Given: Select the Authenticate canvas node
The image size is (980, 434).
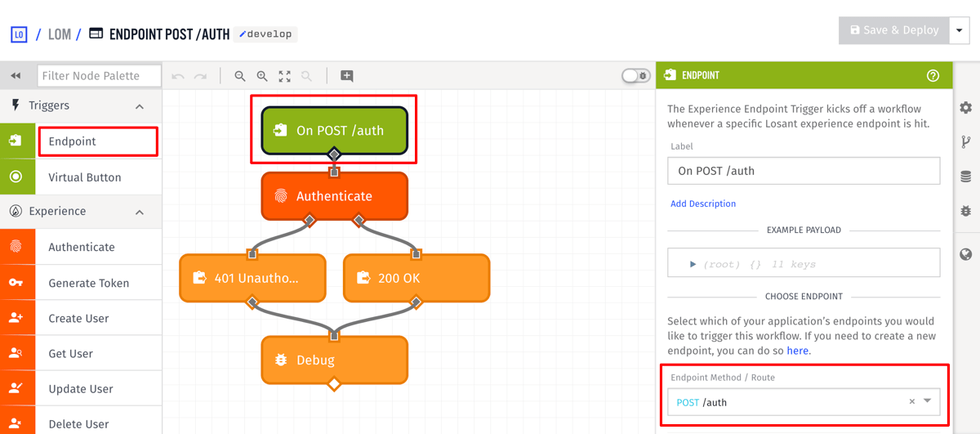Looking at the screenshot, I should click(334, 196).
